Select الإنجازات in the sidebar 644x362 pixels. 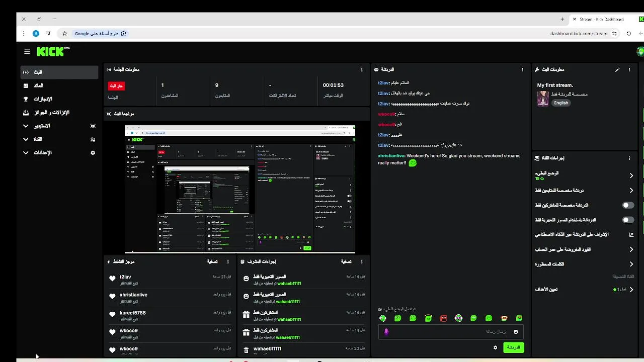coord(59,99)
